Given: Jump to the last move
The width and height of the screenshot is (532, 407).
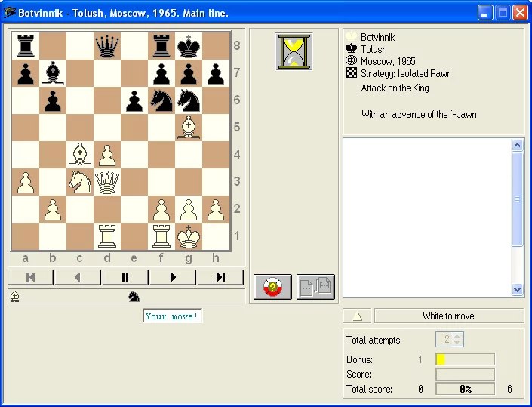Looking at the screenshot, I should click(x=220, y=277).
